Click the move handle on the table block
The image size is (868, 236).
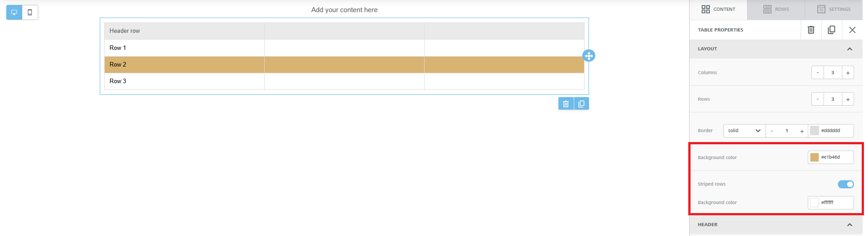[589, 56]
